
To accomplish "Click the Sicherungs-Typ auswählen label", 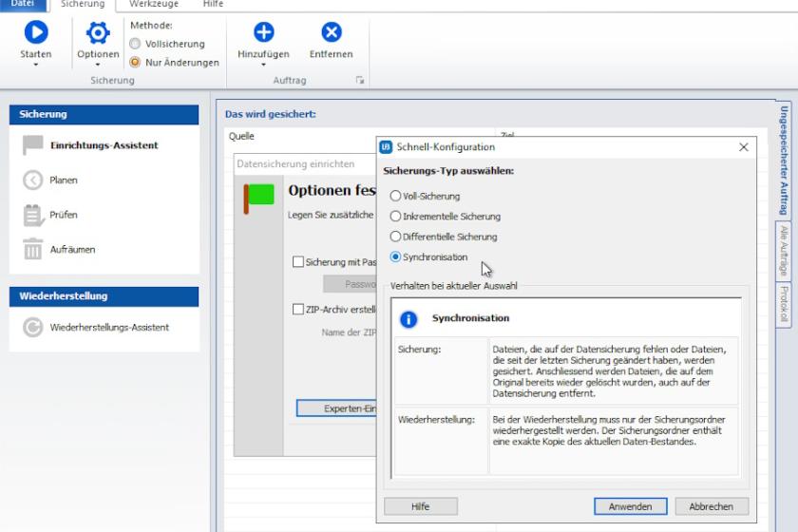I will 448,171.
